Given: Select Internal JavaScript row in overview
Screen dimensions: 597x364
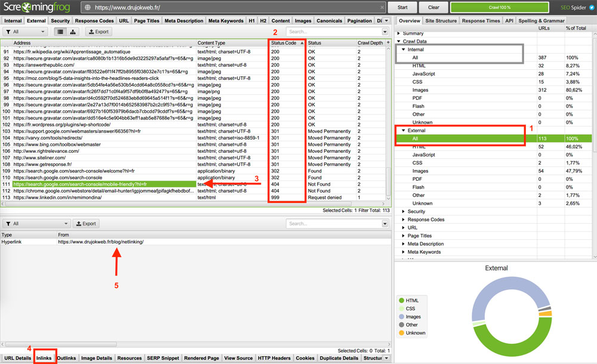Looking at the screenshot, I should [494, 73].
